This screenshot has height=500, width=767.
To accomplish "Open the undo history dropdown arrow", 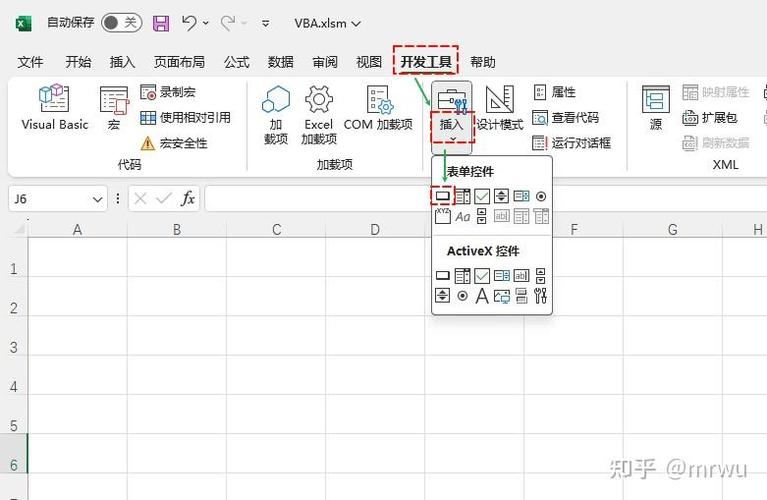I will pos(206,23).
